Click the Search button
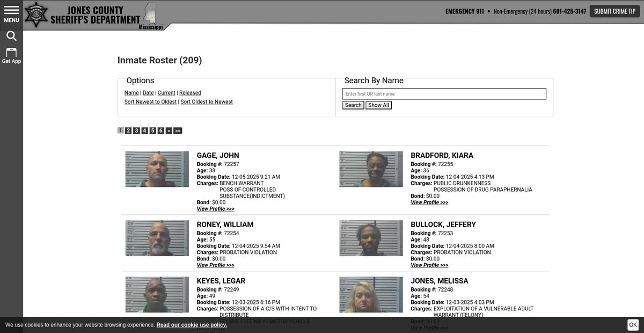 [x=353, y=105]
